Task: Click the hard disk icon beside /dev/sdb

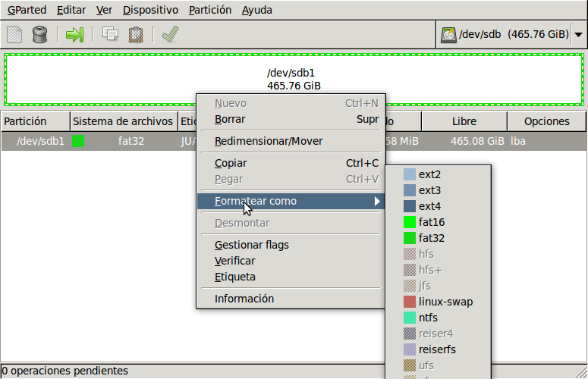Action: pyautogui.click(x=448, y=35)
